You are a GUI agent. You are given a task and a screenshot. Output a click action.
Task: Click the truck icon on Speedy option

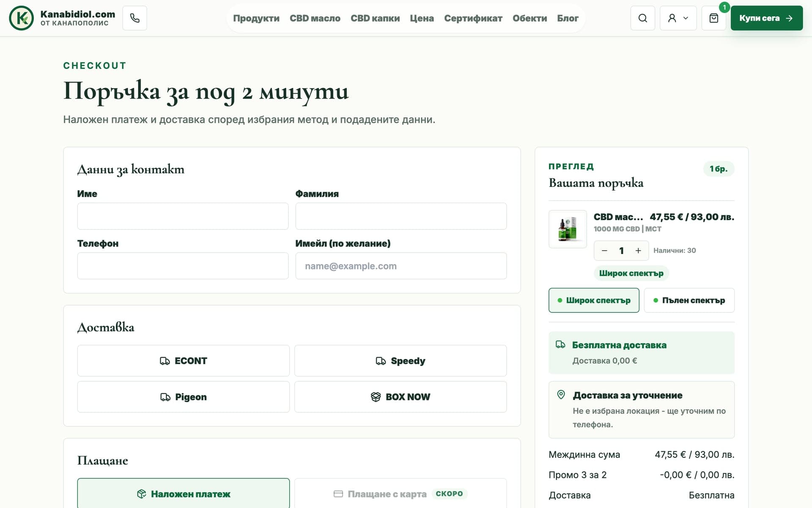click(381, 361)
